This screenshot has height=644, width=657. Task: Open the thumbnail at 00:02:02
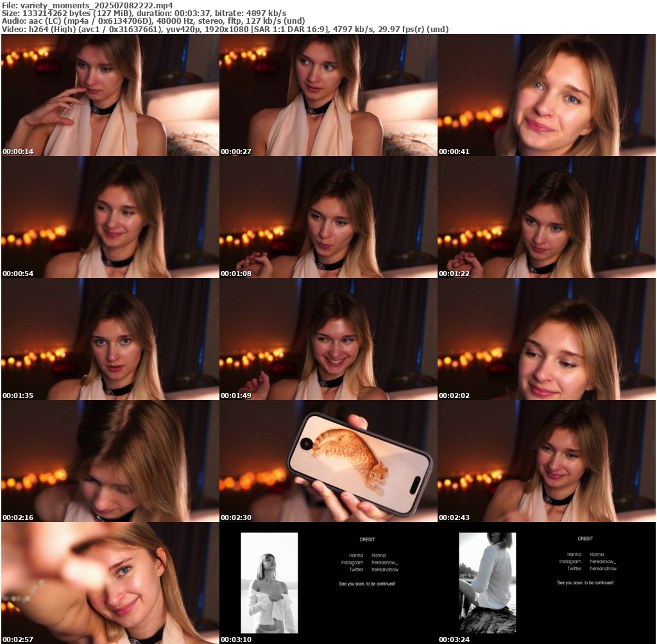(x=546, y=339)
